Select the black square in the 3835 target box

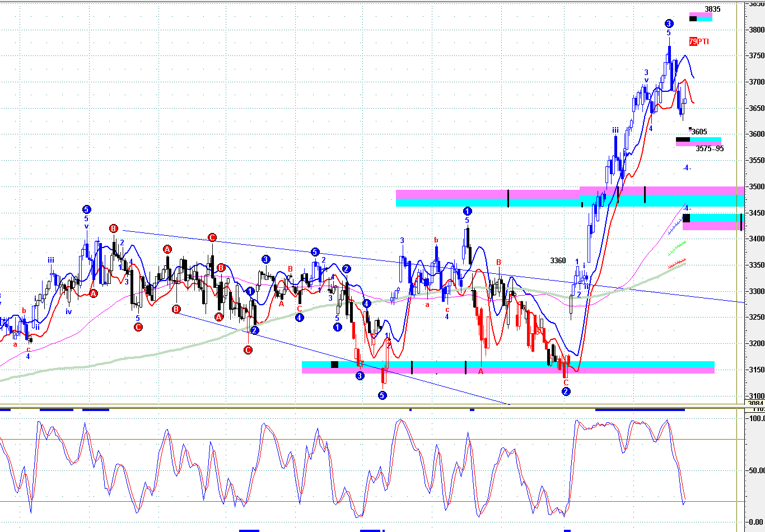(693, 18)
